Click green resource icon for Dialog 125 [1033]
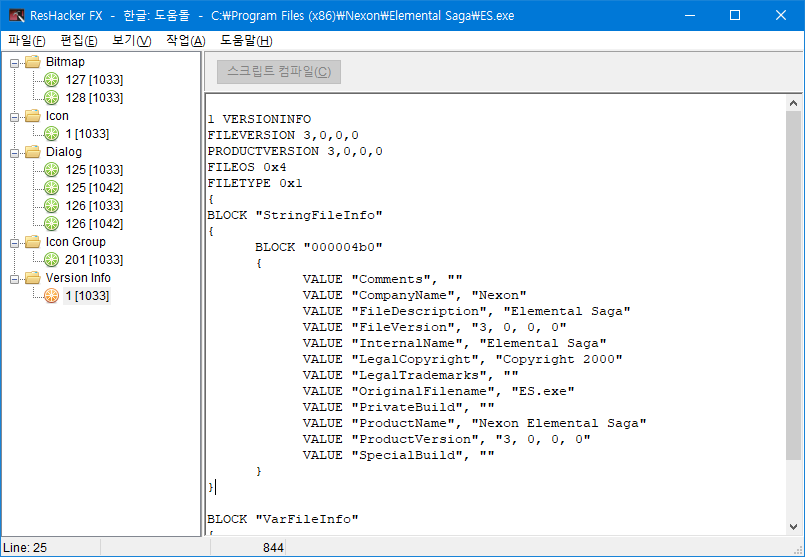Viewport: 805px width, 557px height. [51, 170]
